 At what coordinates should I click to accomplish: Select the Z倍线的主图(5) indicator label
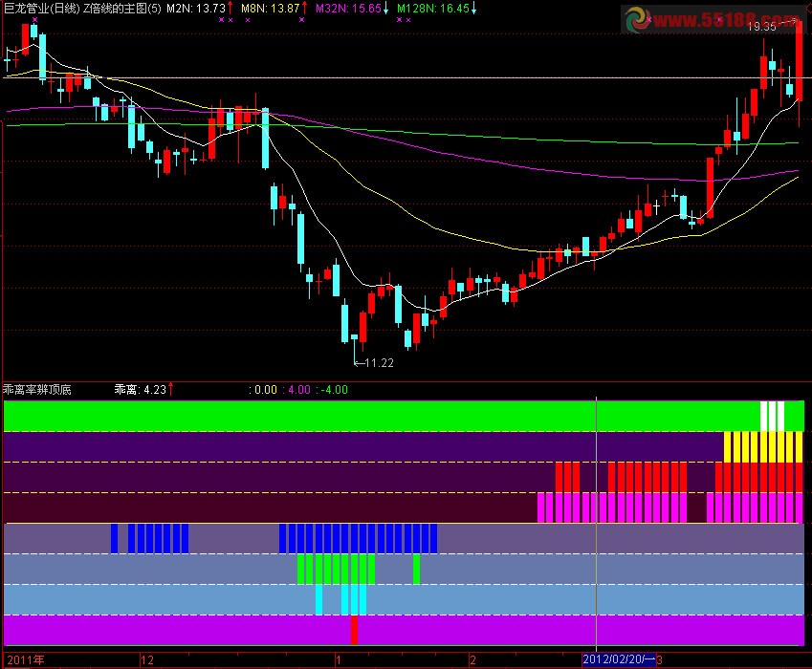(x=122, y=9)
